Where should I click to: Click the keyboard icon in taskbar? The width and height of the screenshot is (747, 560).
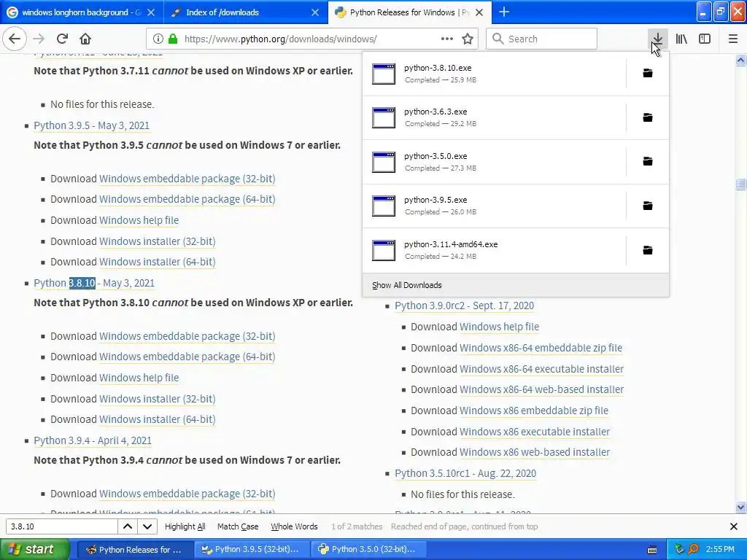tap(652, 550)
